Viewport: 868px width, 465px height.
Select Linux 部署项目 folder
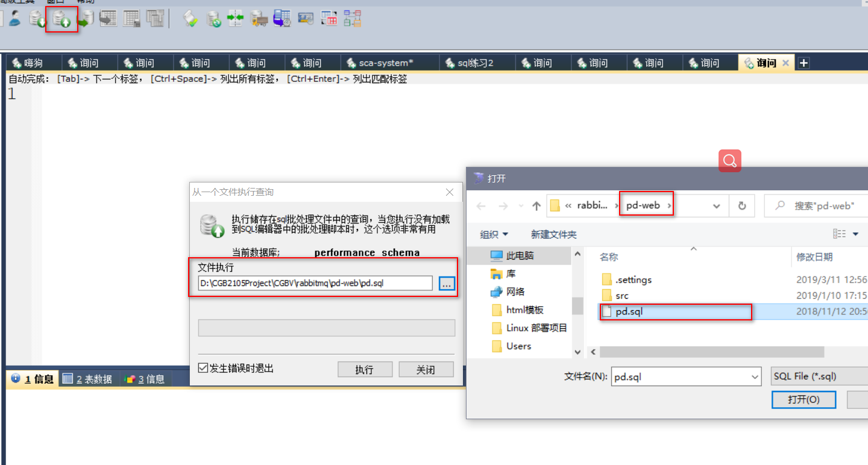point(530,328)
